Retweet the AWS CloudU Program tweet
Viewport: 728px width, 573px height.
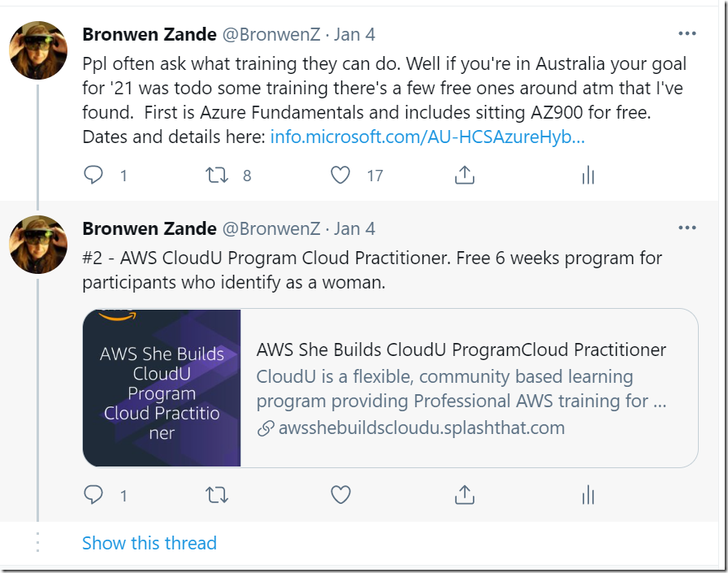pos(217,495)
